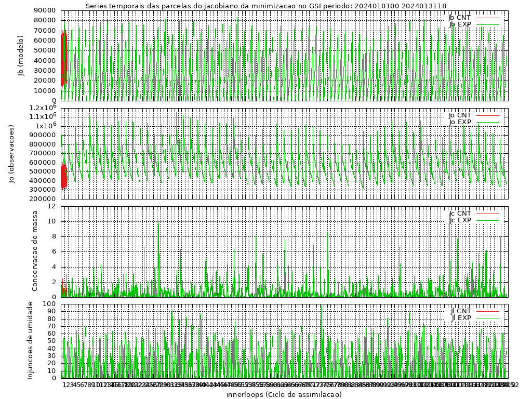This screenshot has width=532, height=399.
Task: Click the Jb EXP legend label
Action: [460, 24]
